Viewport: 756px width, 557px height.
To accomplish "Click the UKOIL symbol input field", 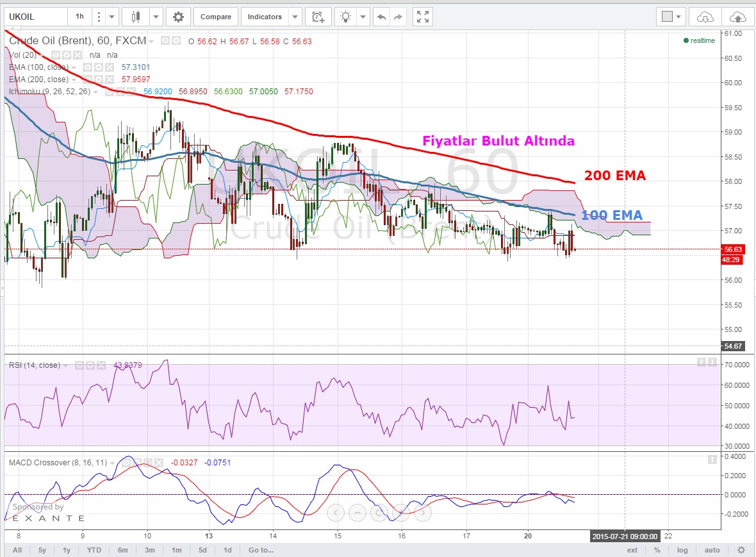I will [x=34, y=17].
